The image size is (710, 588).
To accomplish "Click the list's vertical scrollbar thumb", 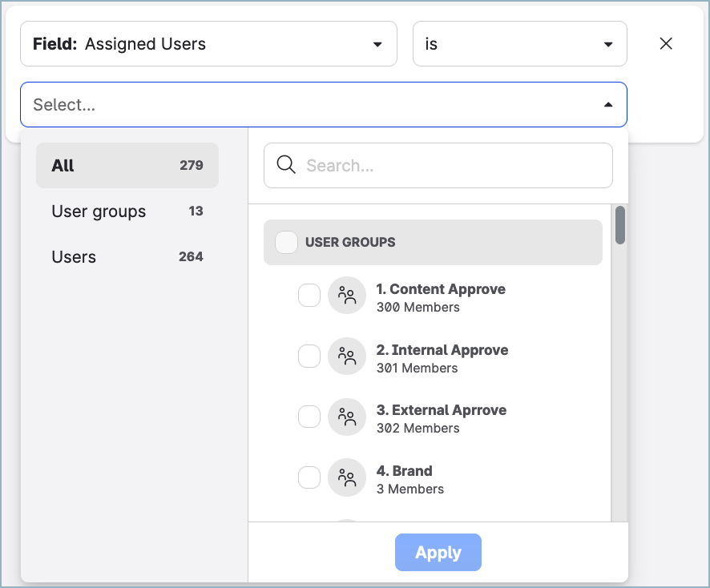I will click(x=620, y=226).
